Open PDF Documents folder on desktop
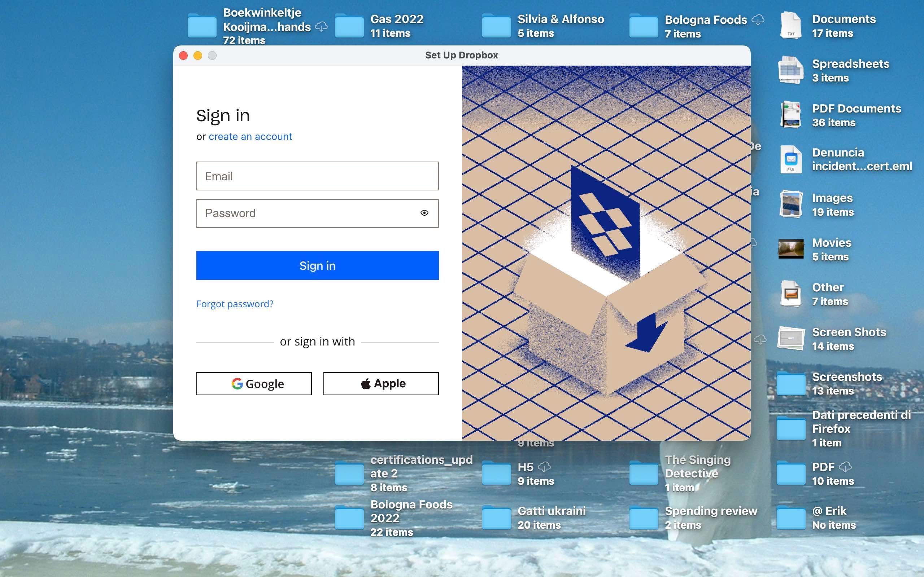Viewport: 924px width, 577px height. coord(791,114)
